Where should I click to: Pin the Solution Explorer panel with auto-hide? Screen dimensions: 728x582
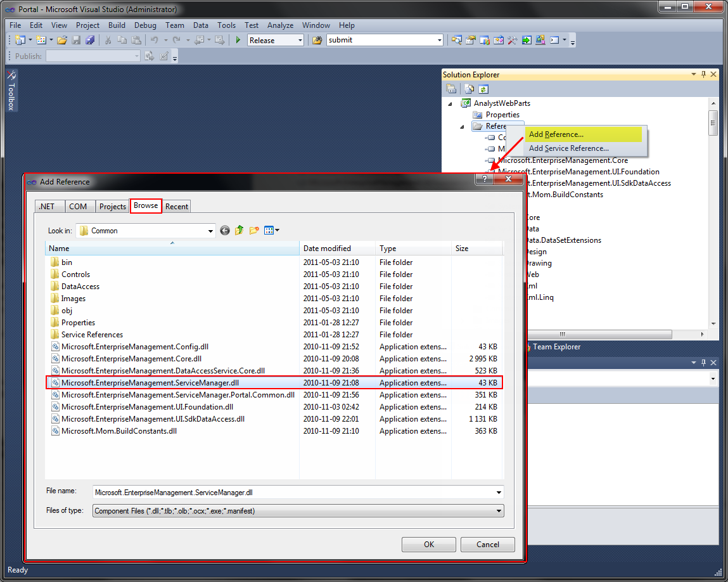[x=703, y=74]
